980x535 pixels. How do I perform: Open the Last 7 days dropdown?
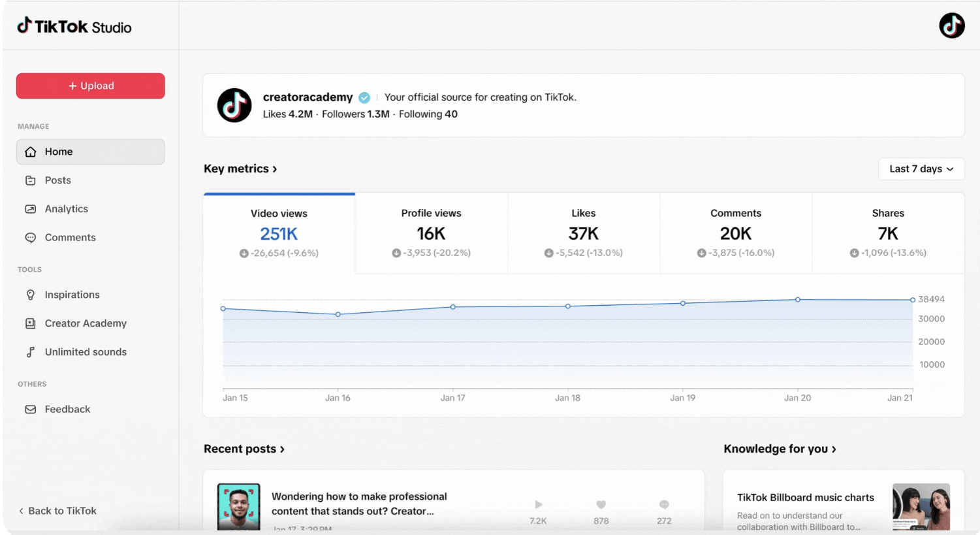pos(921,169)
